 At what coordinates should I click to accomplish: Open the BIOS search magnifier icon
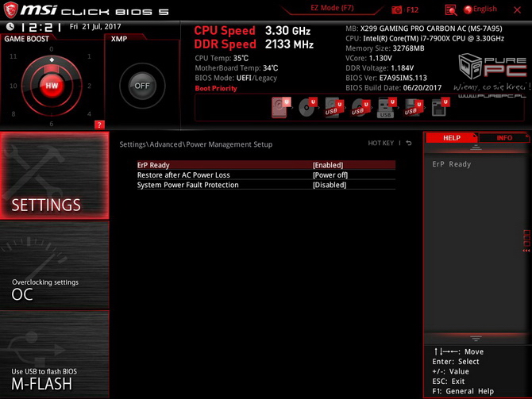click(x=450, y=10)
